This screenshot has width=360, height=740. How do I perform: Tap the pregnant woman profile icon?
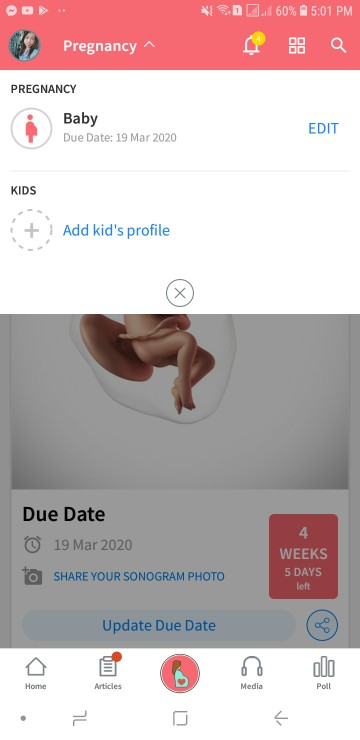coord(31,128)
